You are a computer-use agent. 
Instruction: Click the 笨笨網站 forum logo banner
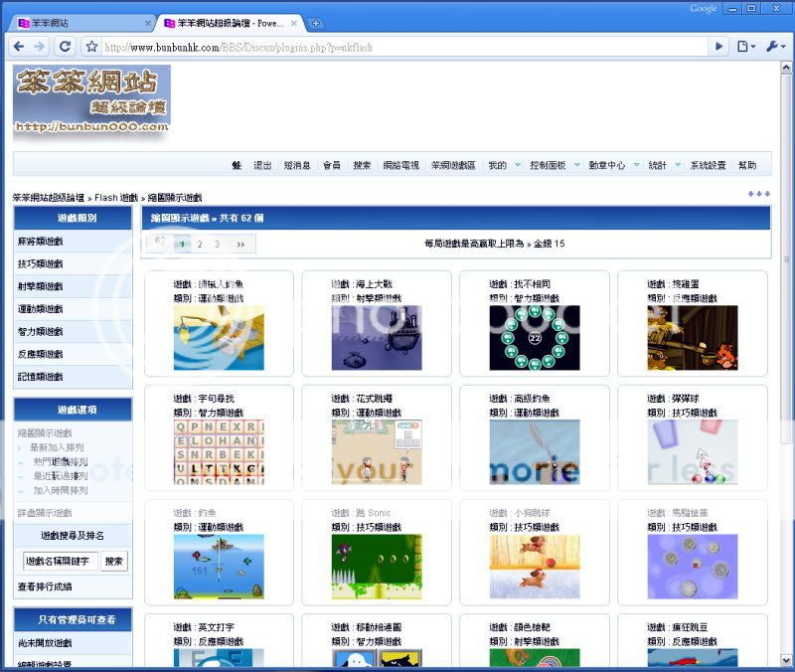91,103
